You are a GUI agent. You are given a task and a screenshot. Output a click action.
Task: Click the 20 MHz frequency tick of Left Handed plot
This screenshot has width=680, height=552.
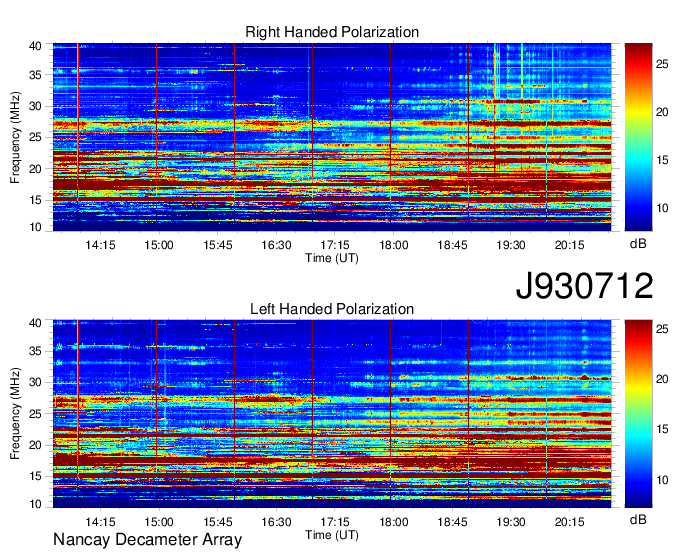(35, 445)
